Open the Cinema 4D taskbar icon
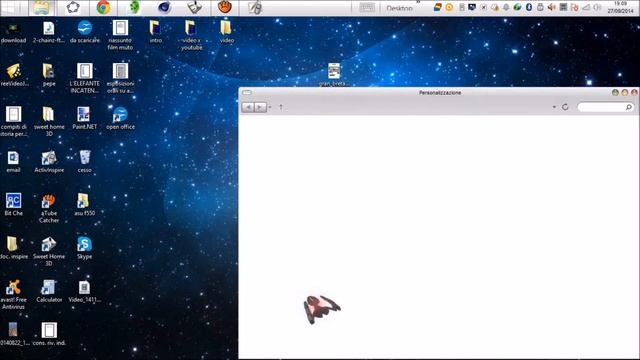This screenshot has height=360, width=640. pos(164,7)
